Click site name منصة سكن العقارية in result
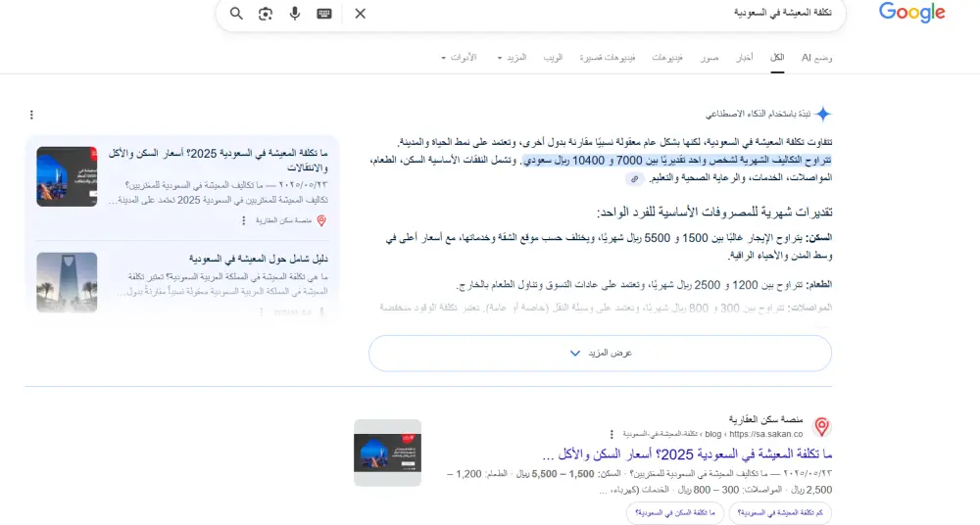 point(765,419)
